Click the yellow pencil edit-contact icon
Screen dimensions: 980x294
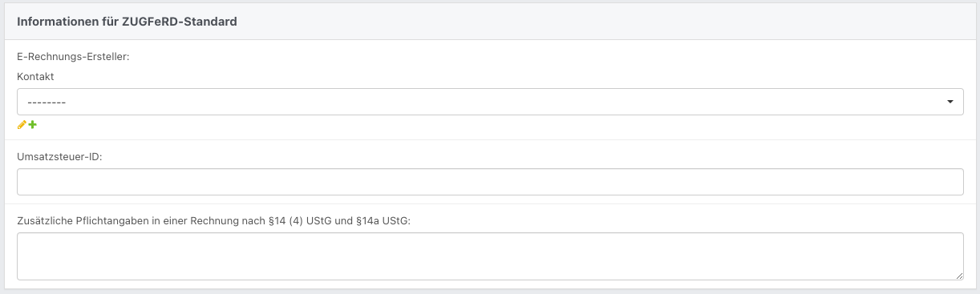(x=22, y=125)
